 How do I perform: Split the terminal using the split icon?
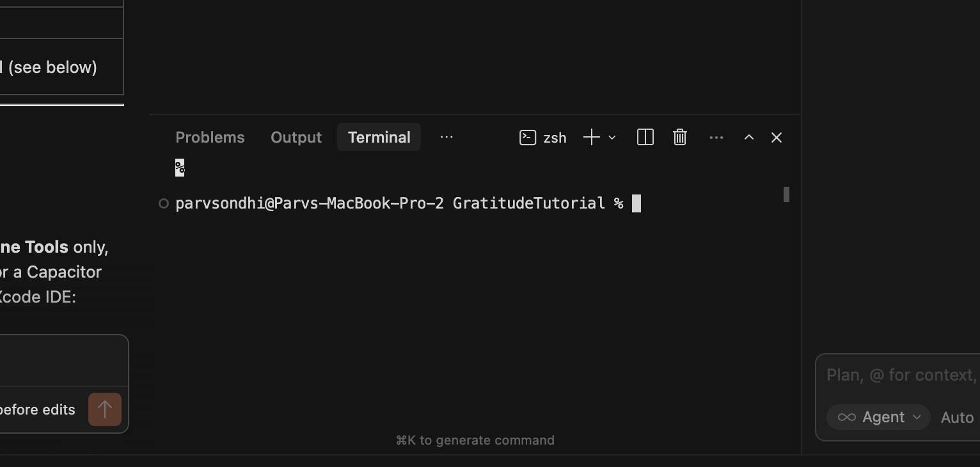pos(645,137)
